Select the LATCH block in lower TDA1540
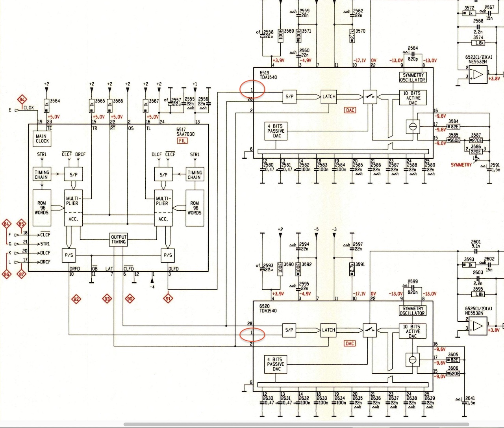Screen dimensions: 504x428 tap(328, 330)
